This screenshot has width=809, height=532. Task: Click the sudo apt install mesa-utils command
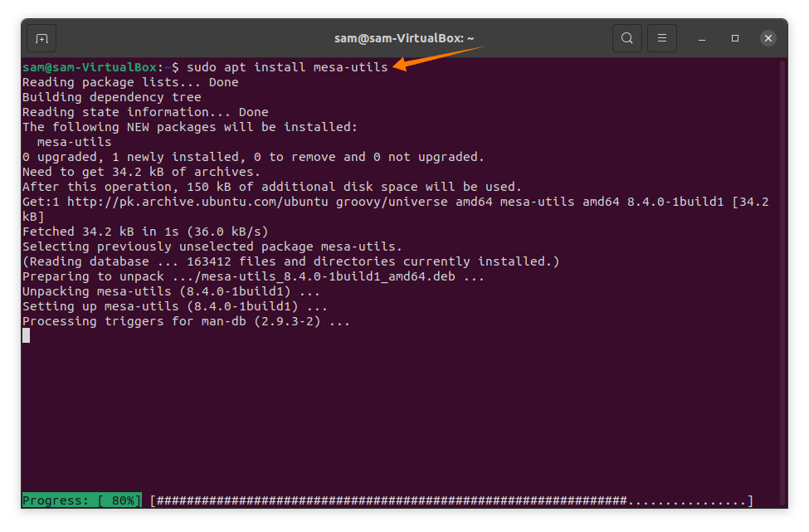(287, 67)
